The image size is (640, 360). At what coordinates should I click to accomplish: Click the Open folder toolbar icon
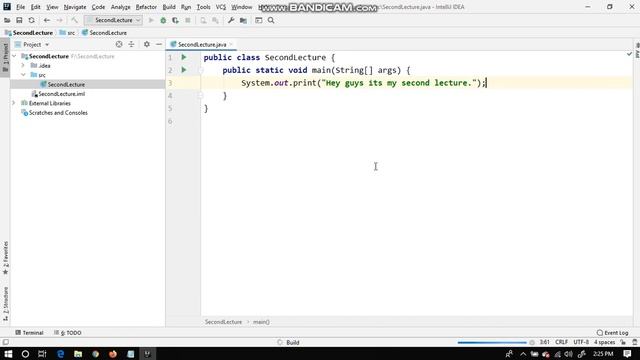pyautogui.click(x=7, y=20)
